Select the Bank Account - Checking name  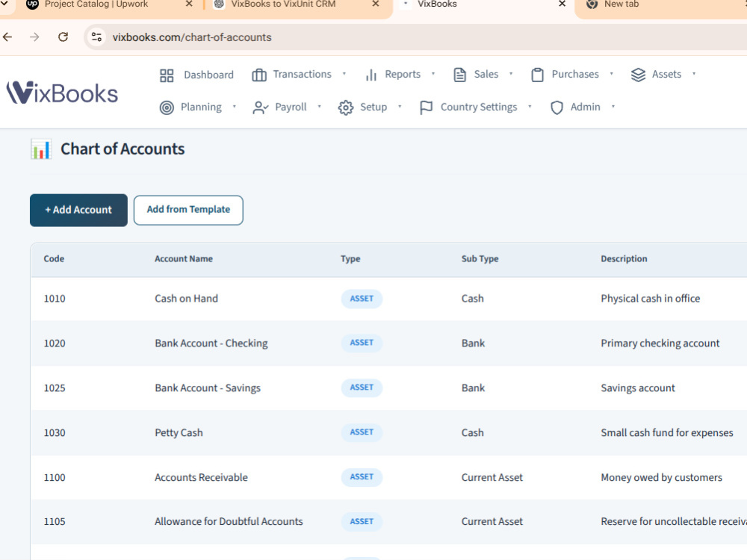point(211,343)
